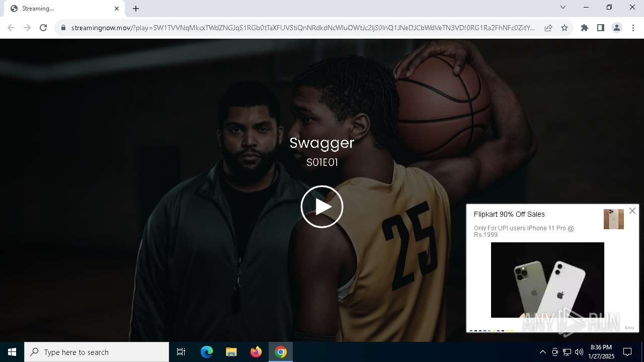The image size is (644, 362).
Task: Expand the tab search dropdown
Action: (563, 7)
